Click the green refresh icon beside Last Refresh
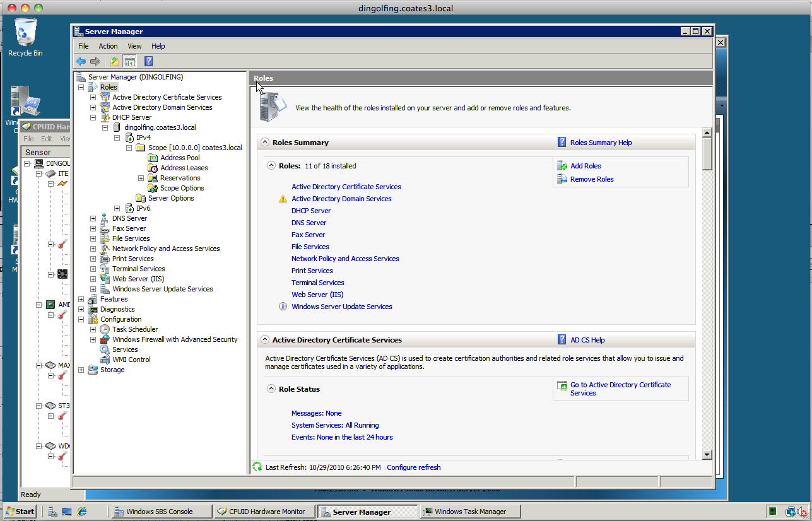The image size is (812, 521). tap(257, 467)
